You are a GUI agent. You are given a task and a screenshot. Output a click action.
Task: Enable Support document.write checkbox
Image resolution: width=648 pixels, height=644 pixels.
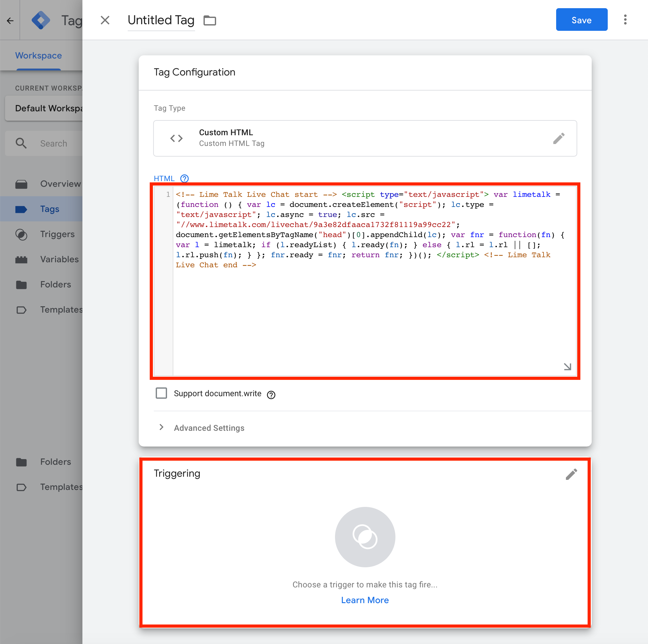161,393
